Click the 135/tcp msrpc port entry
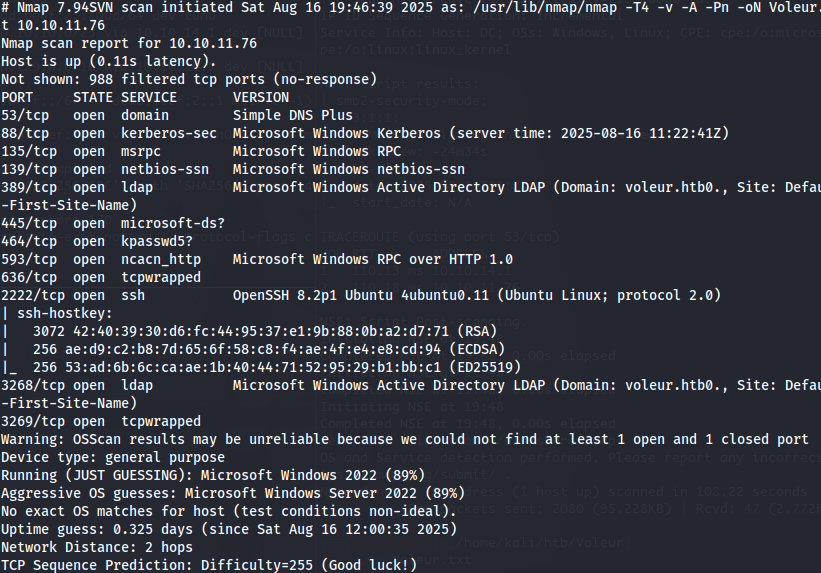Viewport: 821px width, 573px height. [x=201, y=151]
